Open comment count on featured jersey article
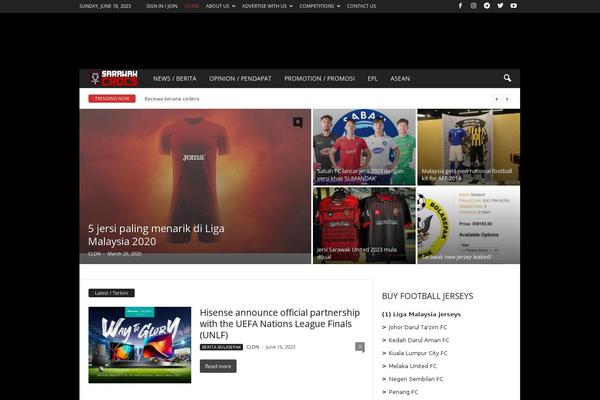The height and width of the screenshot is (400, 600). pyautogui.click(x=297, y=122)
